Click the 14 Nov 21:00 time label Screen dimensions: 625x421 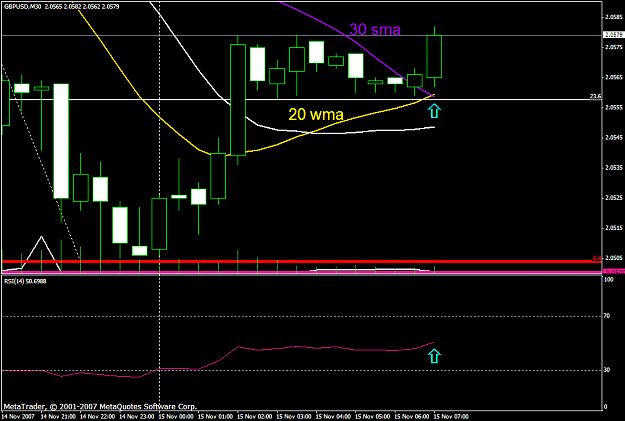(x=58, y=417)
